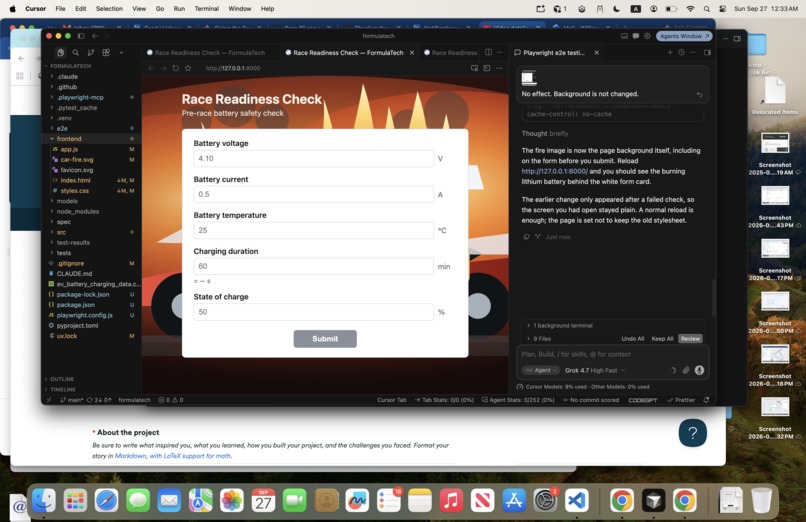
Task: Open the Source Control view icon
Action: (x=90, y=52)
